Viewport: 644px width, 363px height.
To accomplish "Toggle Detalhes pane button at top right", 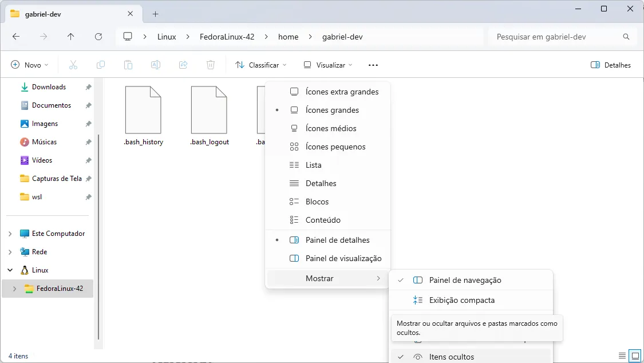I will click(611, 65).
